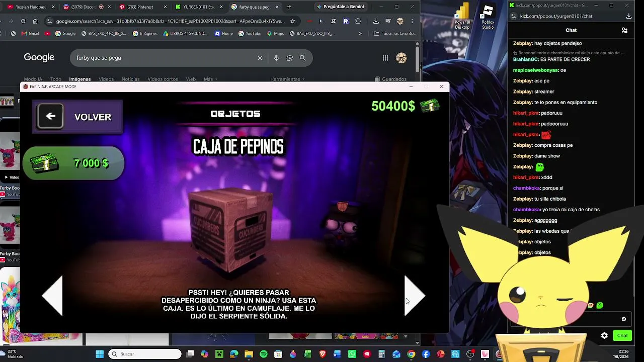
Task: Open WhatsApp from the taskbar
Action: pyautogui.click(x=352, y=354)
